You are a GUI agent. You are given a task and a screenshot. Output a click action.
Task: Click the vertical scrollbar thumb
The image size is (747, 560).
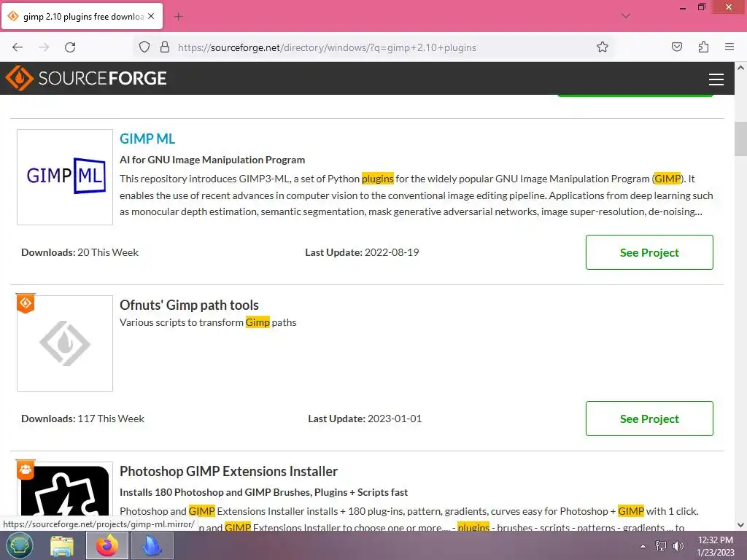[740, 139]
